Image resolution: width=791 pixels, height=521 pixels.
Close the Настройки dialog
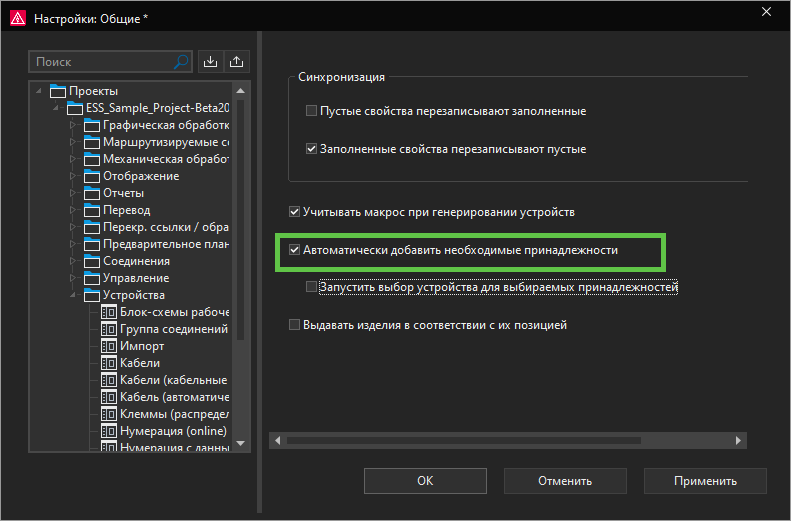pyautogui.click(x=766, y=12)
